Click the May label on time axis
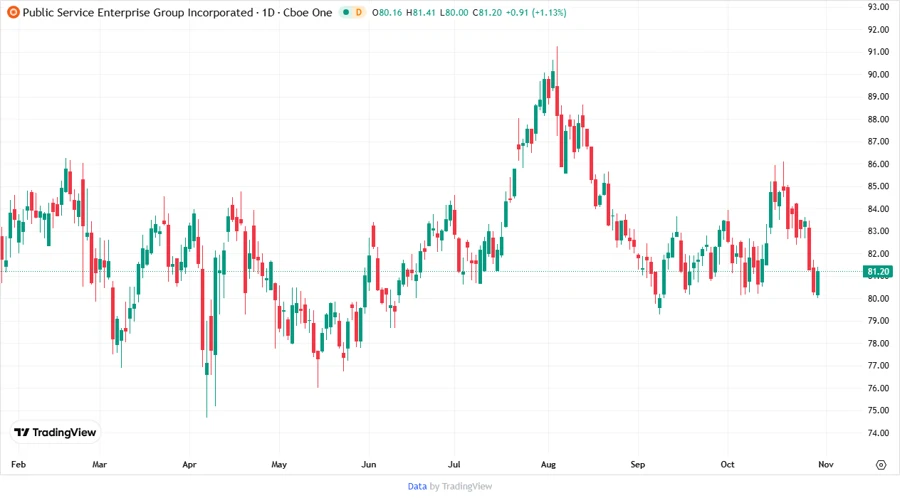The width and height of the screenshot is (900, 498). pyautogui.click(x=279, y=464)
